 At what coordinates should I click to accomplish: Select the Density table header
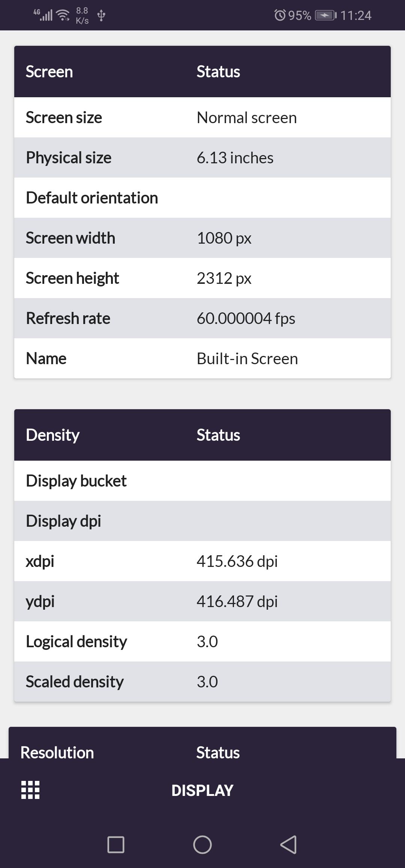coord(52,435)
